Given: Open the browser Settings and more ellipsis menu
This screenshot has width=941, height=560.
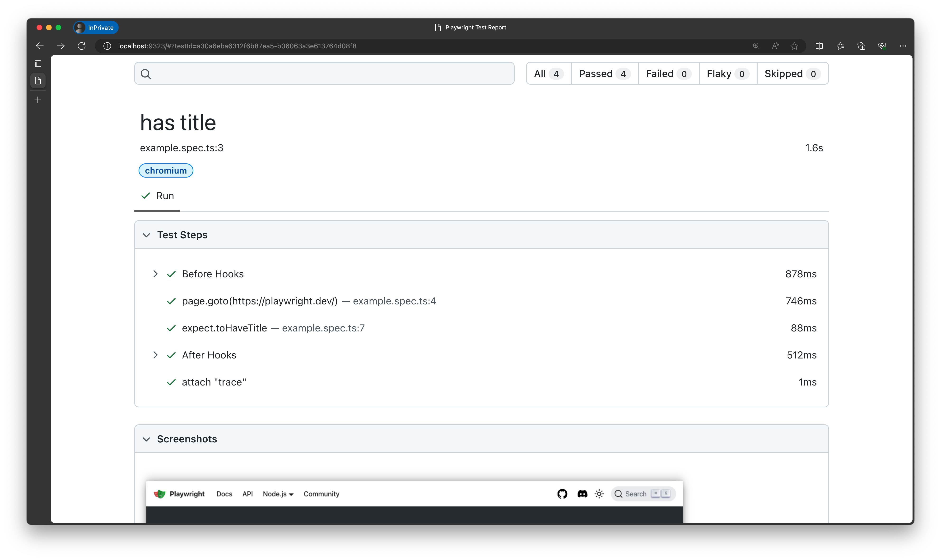Looking at the screenshot, I should (x=903, y=46).
